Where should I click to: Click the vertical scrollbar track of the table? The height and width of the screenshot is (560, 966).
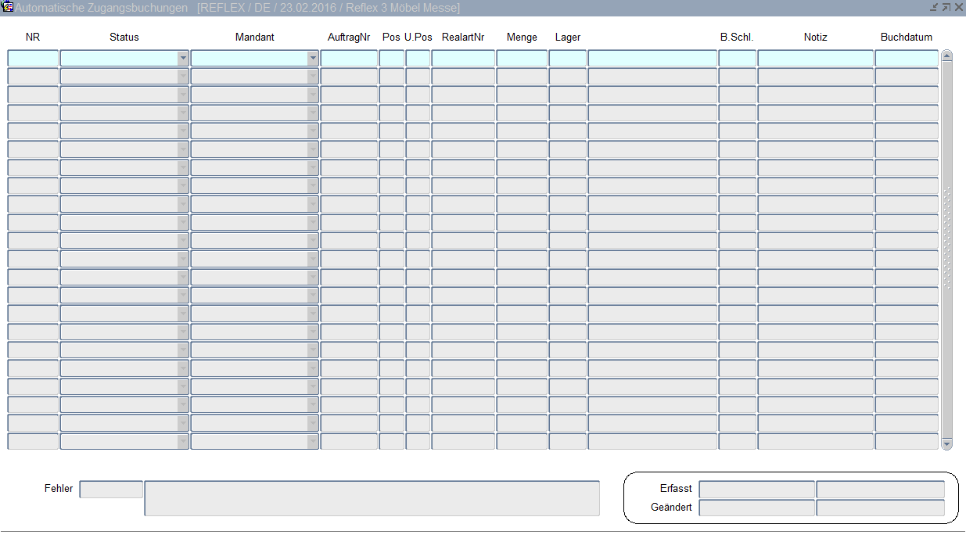pyautogui.click(x=946, y=352)
